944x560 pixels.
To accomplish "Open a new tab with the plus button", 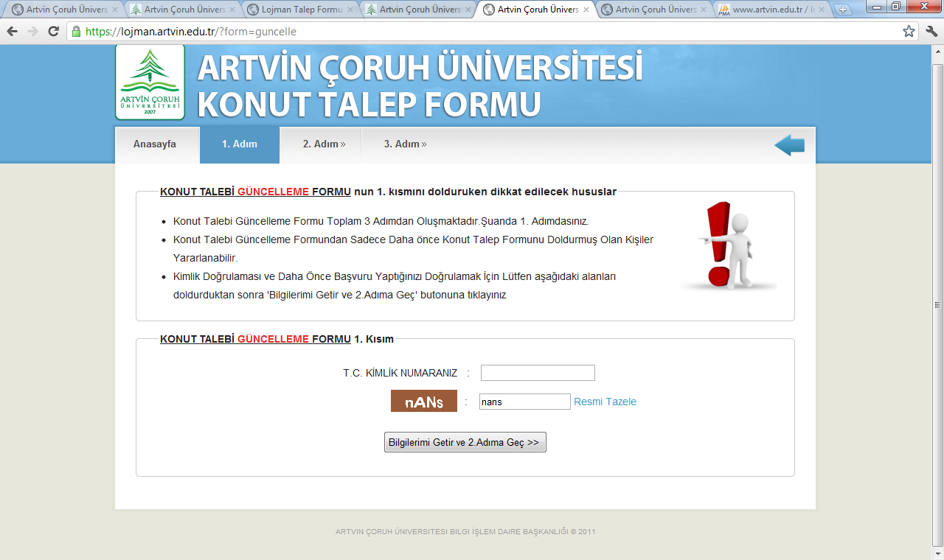I will point(844,10).
